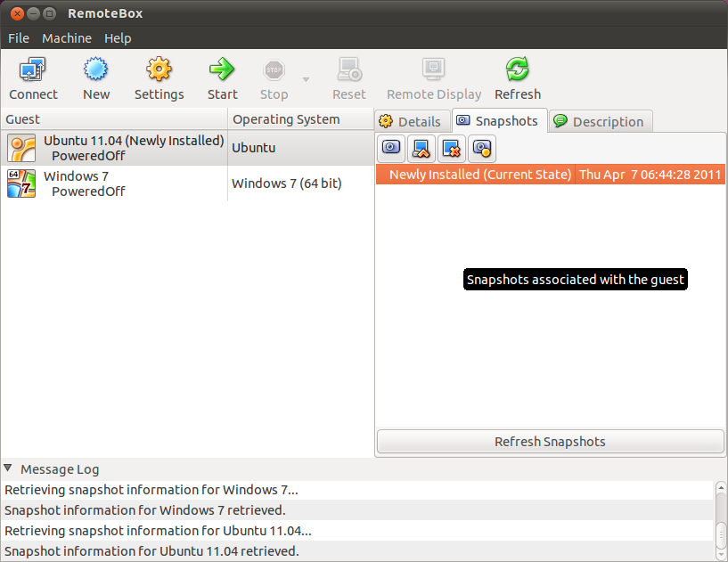Start the selected guest
This screenshot has width=728, height=562.
click(x=222, y=69)
